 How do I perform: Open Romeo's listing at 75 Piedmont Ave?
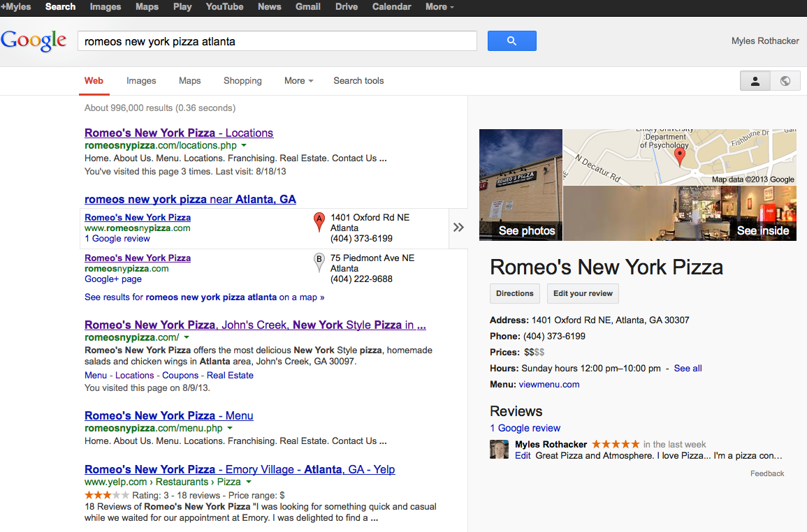pos(138,258)
